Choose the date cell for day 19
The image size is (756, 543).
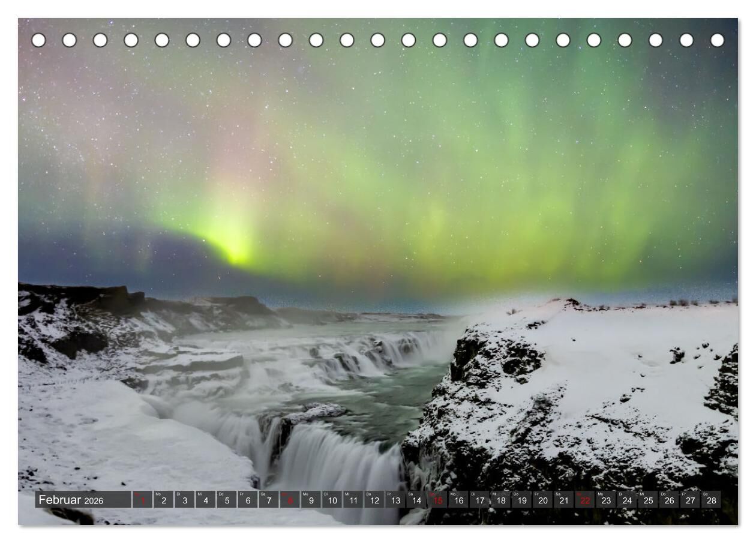(521, 500)
